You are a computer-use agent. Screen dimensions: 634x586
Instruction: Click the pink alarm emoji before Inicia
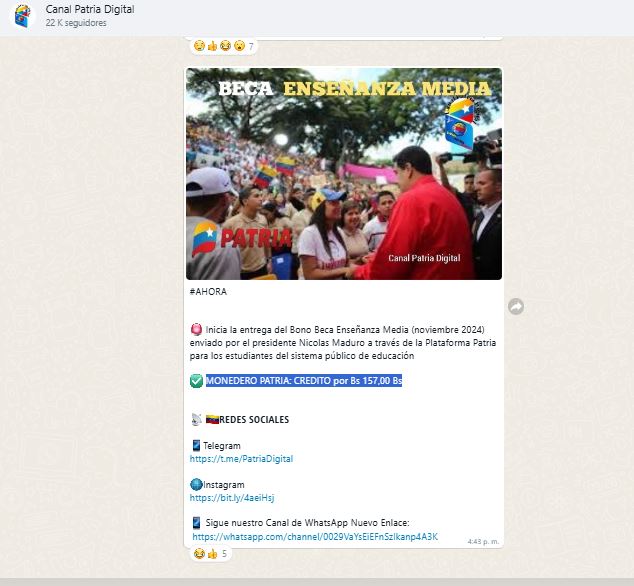tap(196, 329)
